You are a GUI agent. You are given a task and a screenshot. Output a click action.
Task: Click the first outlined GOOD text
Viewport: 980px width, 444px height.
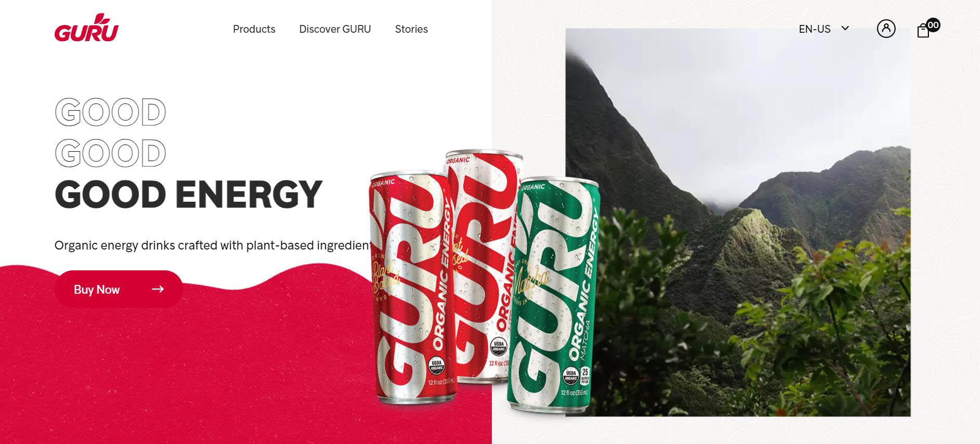tap(110, 112)
